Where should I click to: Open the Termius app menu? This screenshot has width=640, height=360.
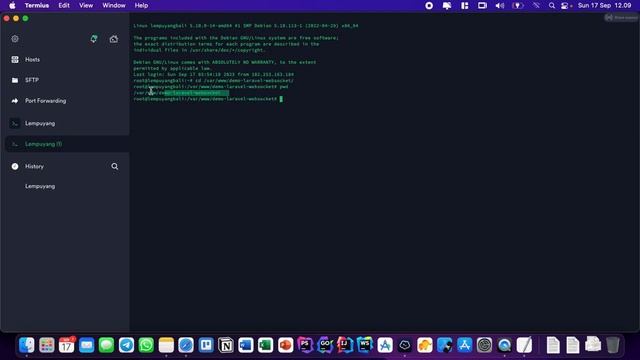37,5
